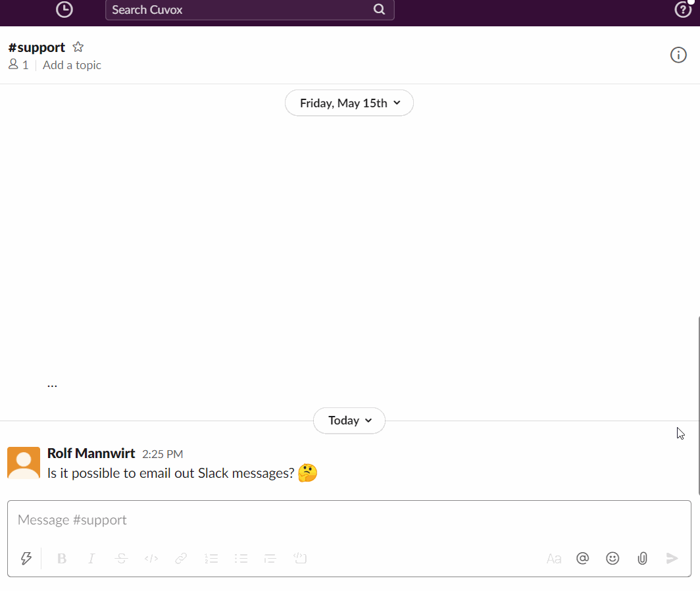Attach a file with the paperclip icon
Image resolution: width=700 pixels, height=591 pixels.
tap(642, 558)
